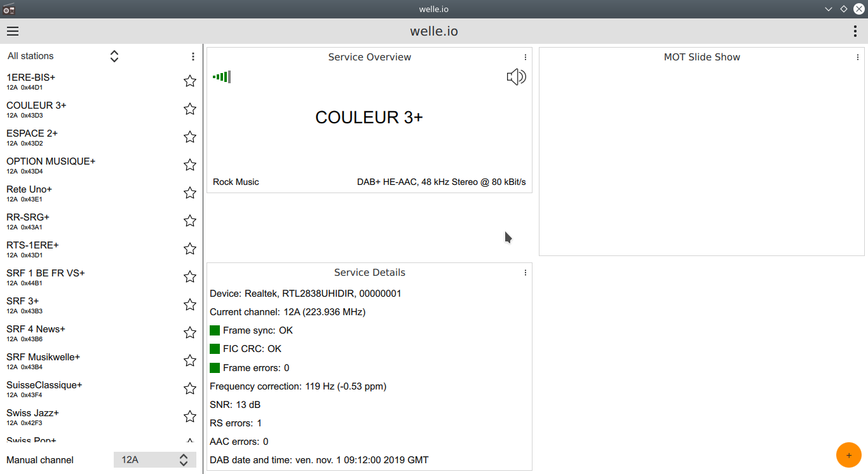Click the Manual channel label

40,460
